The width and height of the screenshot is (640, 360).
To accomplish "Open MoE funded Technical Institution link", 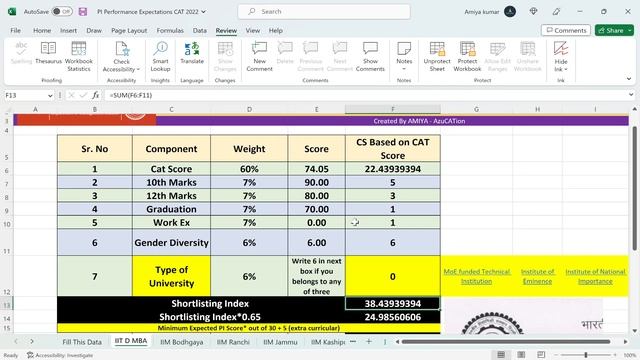I will pos(477,276).
